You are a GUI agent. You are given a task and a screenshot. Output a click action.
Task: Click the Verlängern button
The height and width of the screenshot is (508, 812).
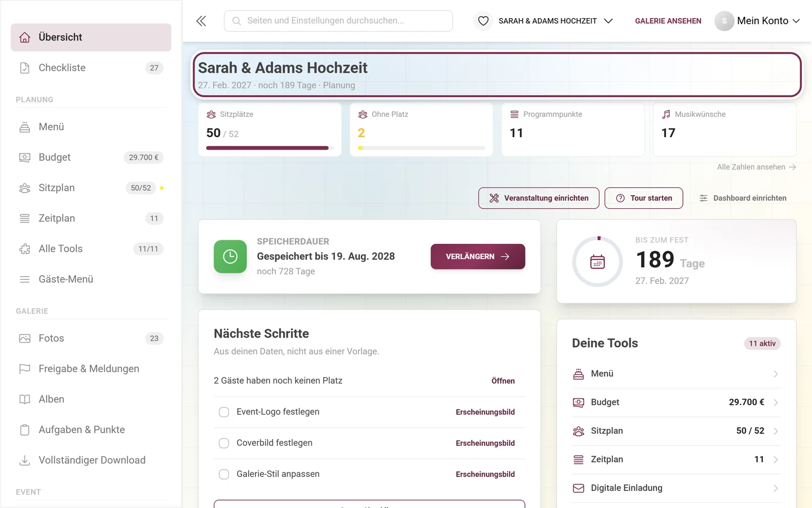pos(478,256)
